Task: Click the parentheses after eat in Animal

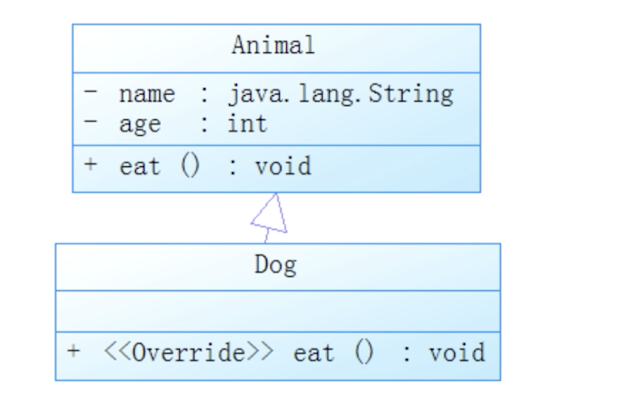Action: tap(190, 166)
